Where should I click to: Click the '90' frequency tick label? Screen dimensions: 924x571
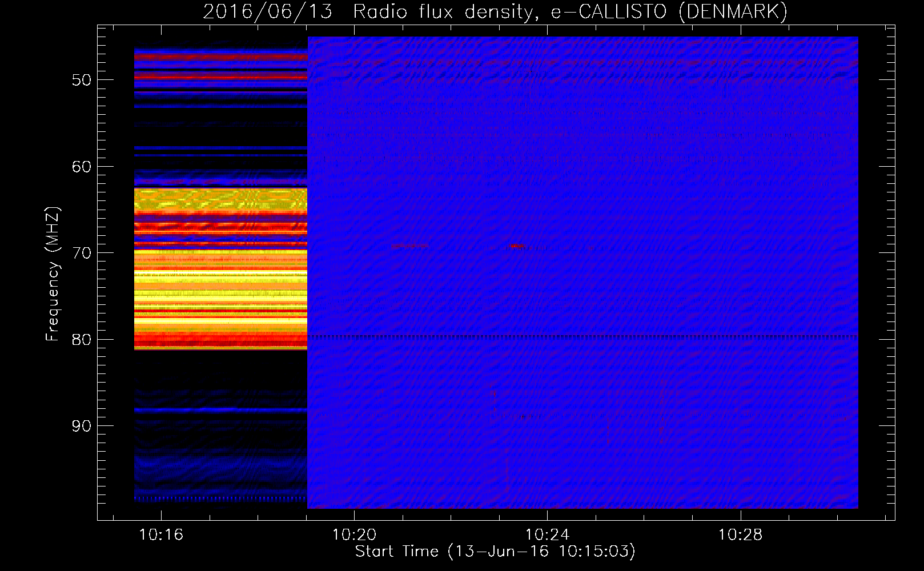[82, 426]
